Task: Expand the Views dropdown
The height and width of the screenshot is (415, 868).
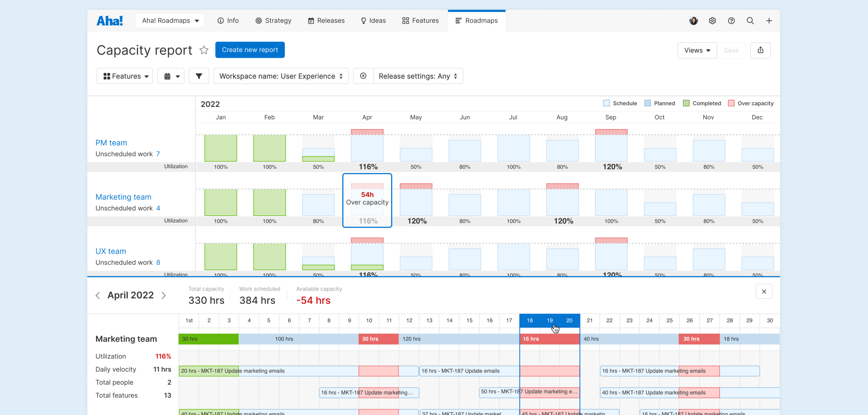Action: 697,50
